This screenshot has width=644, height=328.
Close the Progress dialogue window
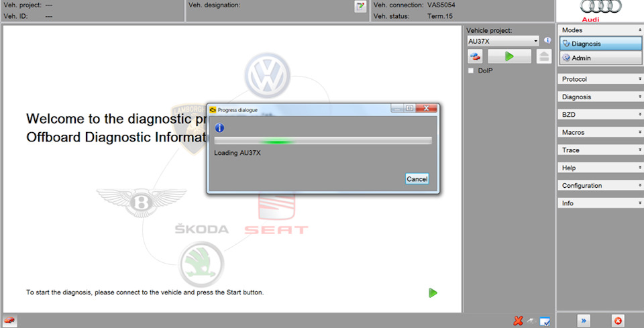click(427, 108)
